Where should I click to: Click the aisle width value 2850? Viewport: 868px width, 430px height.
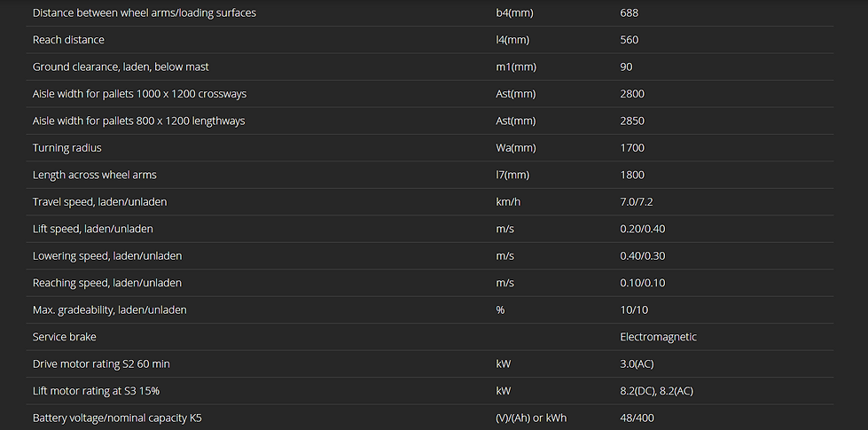pos(632,121)
